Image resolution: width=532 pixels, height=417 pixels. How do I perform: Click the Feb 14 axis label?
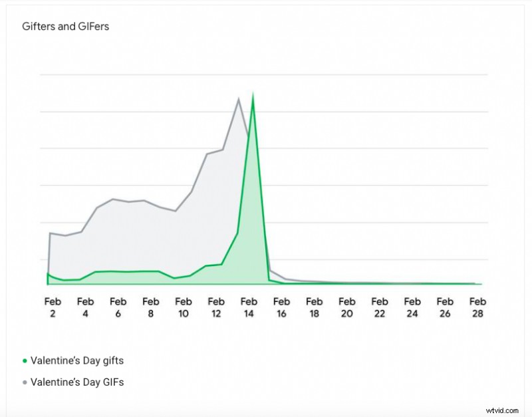pyautogui.click(x=249, y=307)
